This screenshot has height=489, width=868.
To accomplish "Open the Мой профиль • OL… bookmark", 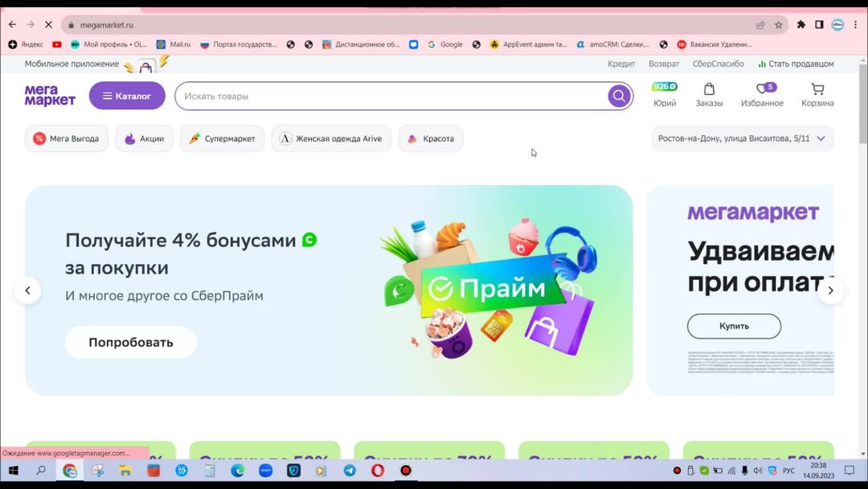I will click(x=109, y=44).
